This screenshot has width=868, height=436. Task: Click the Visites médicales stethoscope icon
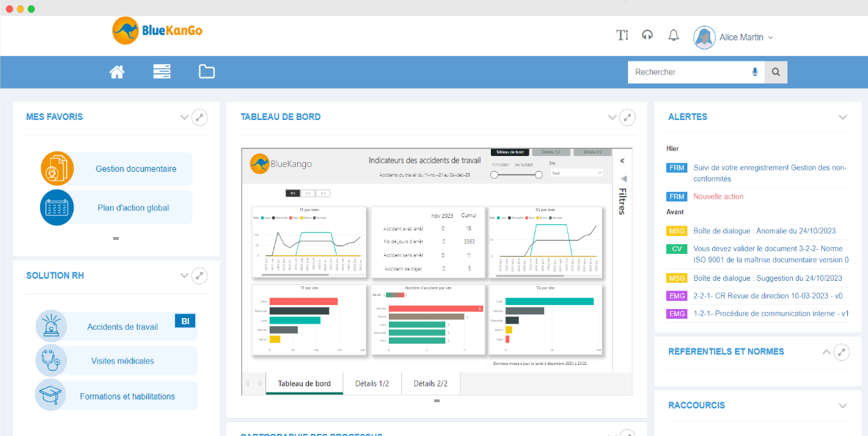(52, 360)
